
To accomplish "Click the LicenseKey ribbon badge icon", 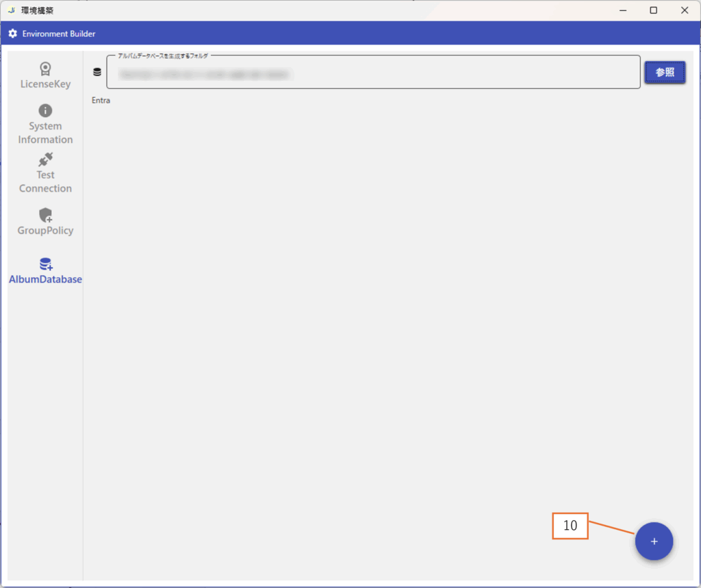I will (45, 68).
